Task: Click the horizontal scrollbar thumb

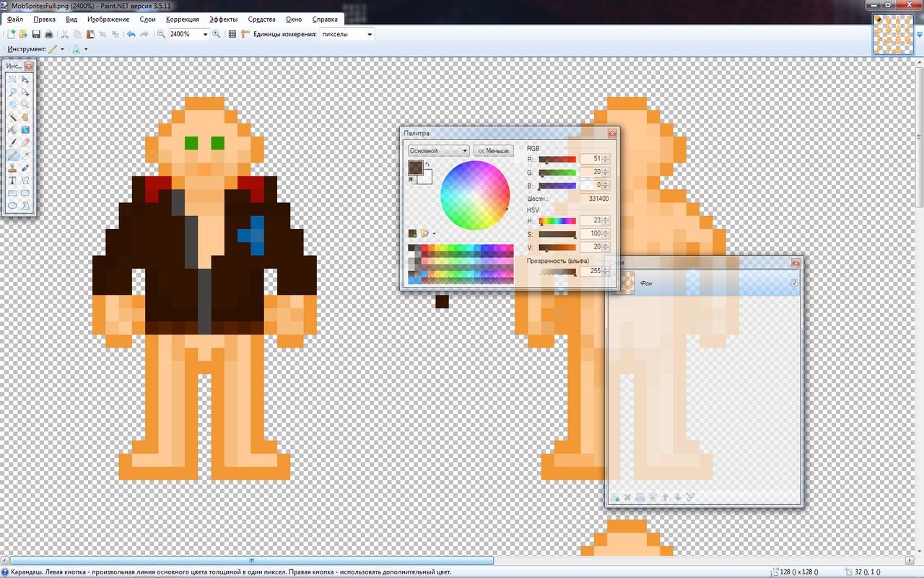Action: pos(251,561)
